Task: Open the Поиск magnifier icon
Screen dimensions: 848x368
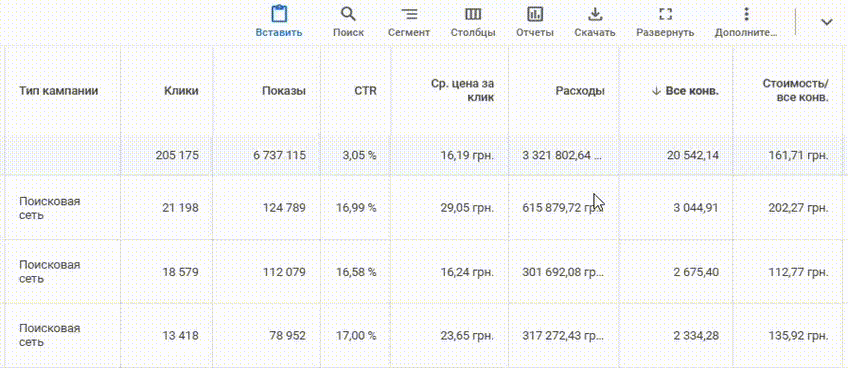Action: coord(348,14)
